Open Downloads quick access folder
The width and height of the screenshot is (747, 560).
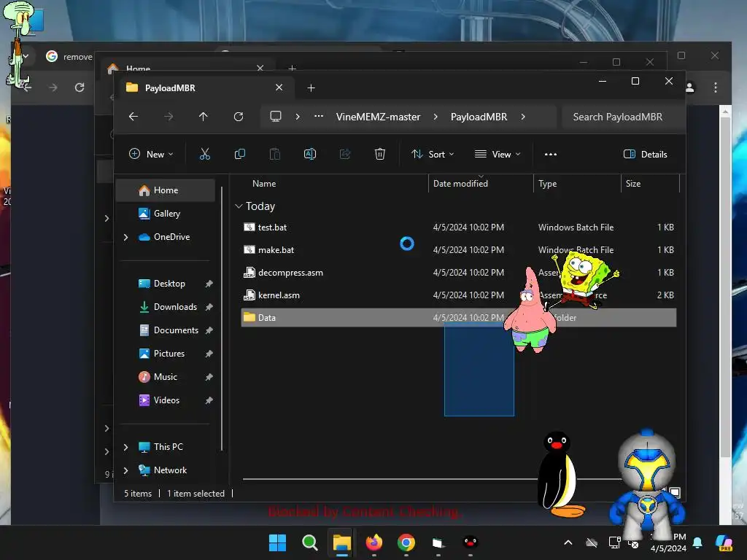[175, 307]
